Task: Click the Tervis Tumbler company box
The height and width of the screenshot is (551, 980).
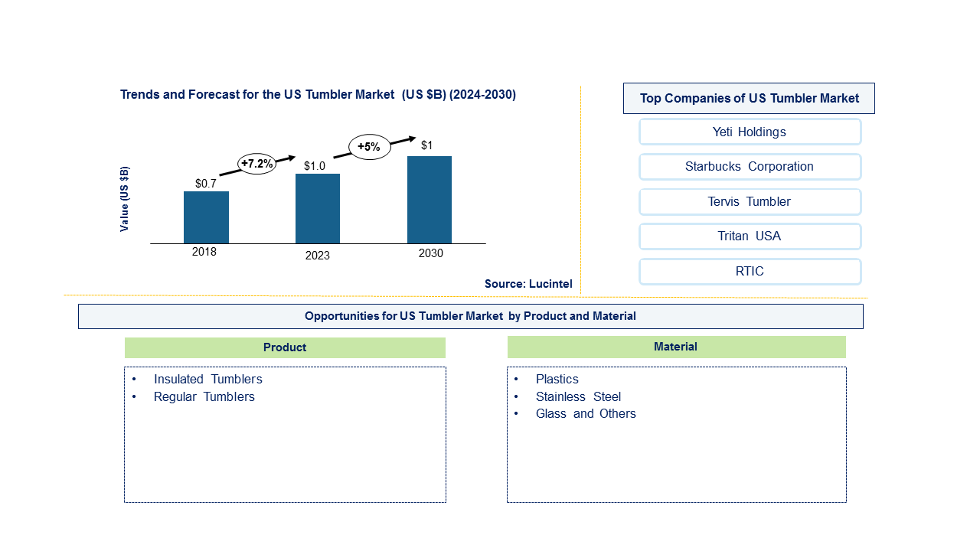Action: click(x=750, y=202)
